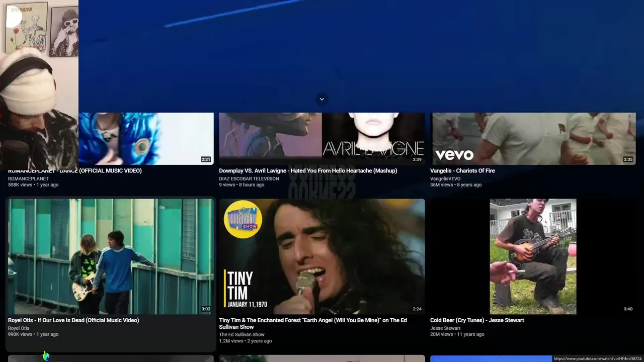Open the Royel Otis video thumbnail
Viewport: 644px width, 362px height.
click(x=111, y=256)
